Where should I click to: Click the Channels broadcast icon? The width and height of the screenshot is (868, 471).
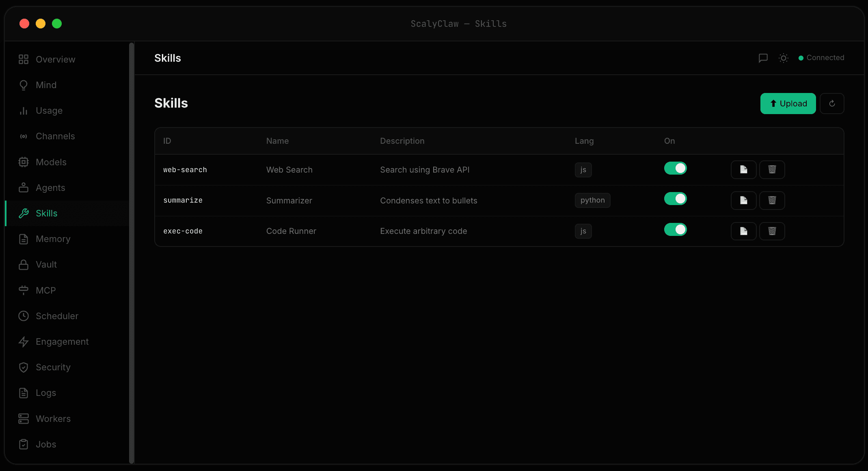24,136
